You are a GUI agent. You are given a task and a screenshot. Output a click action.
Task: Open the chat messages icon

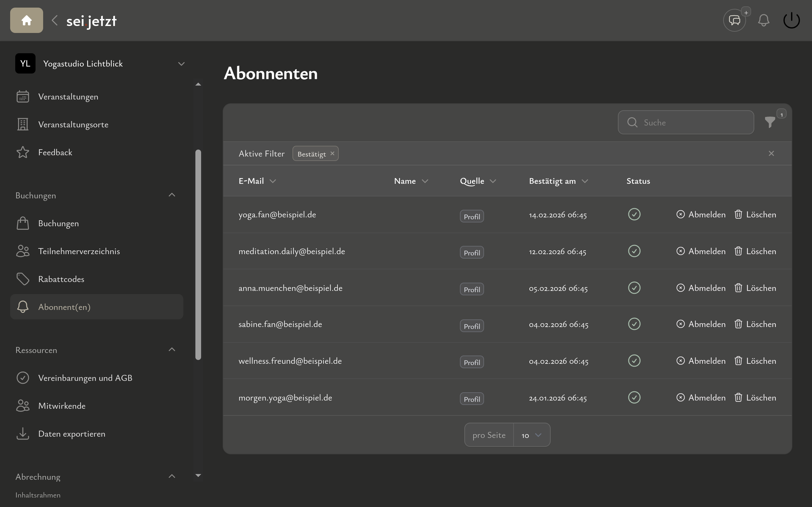734,21
